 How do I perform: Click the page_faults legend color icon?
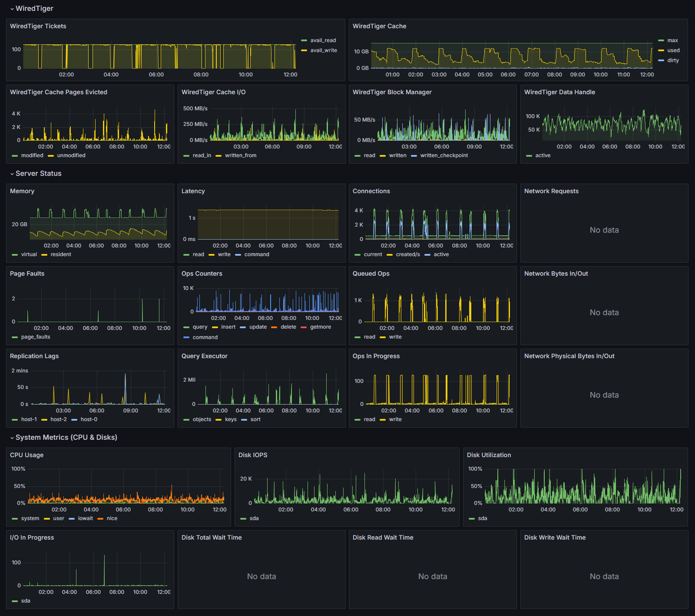tap(15, 337)
